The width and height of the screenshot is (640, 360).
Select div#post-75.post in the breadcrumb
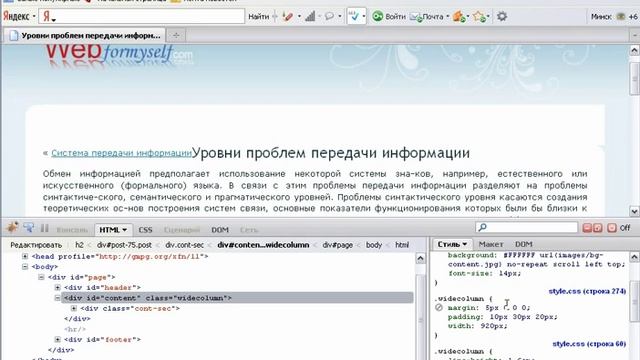(x=124, y=245)
